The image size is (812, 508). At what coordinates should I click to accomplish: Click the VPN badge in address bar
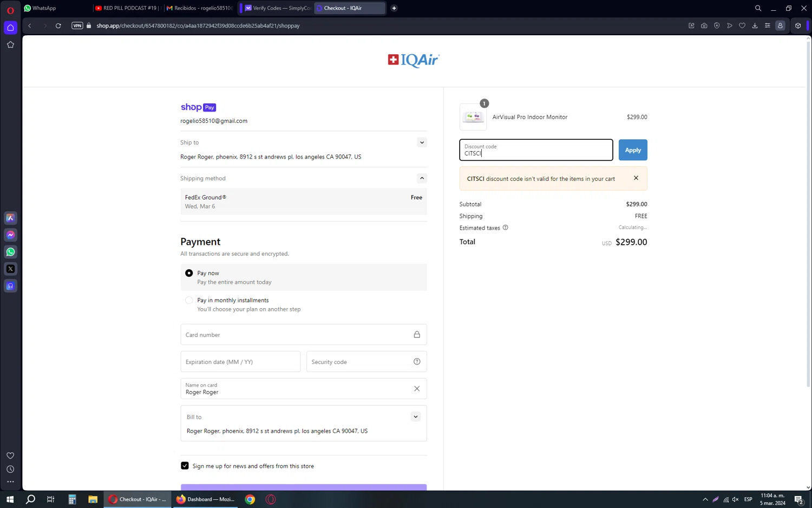coord(77,25)
